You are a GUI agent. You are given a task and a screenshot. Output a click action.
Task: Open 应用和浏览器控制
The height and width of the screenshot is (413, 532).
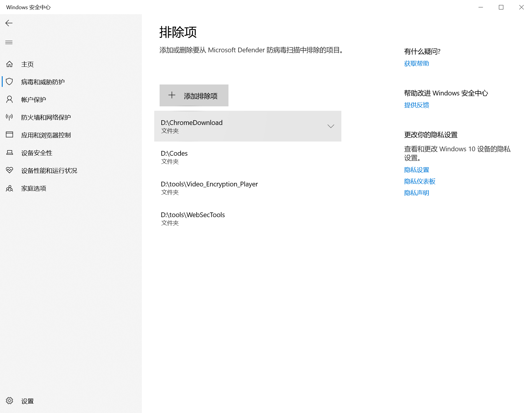coord(71,135)
